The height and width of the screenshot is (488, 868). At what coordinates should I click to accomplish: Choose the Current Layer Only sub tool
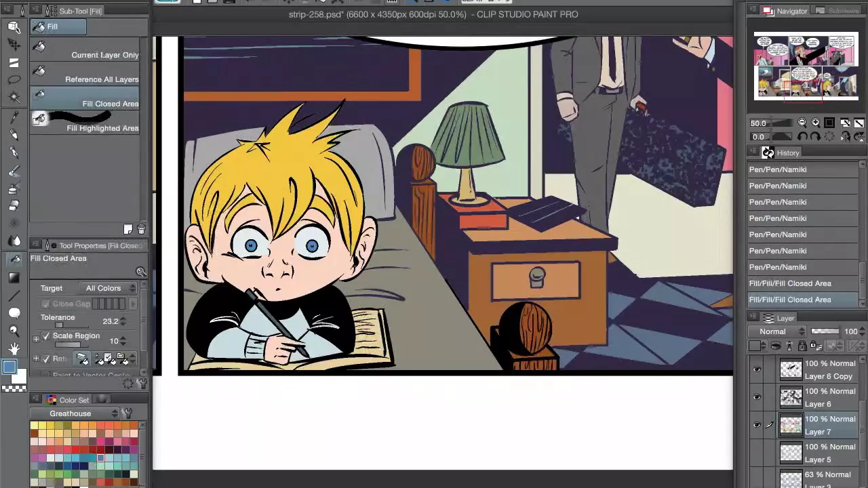tap(85, 49)
